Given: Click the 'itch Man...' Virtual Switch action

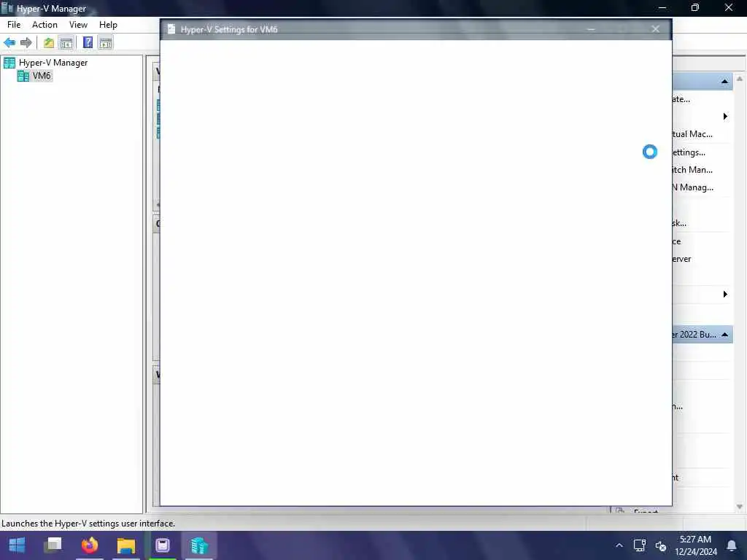Looking at the screenshot, I should (693, 170).
